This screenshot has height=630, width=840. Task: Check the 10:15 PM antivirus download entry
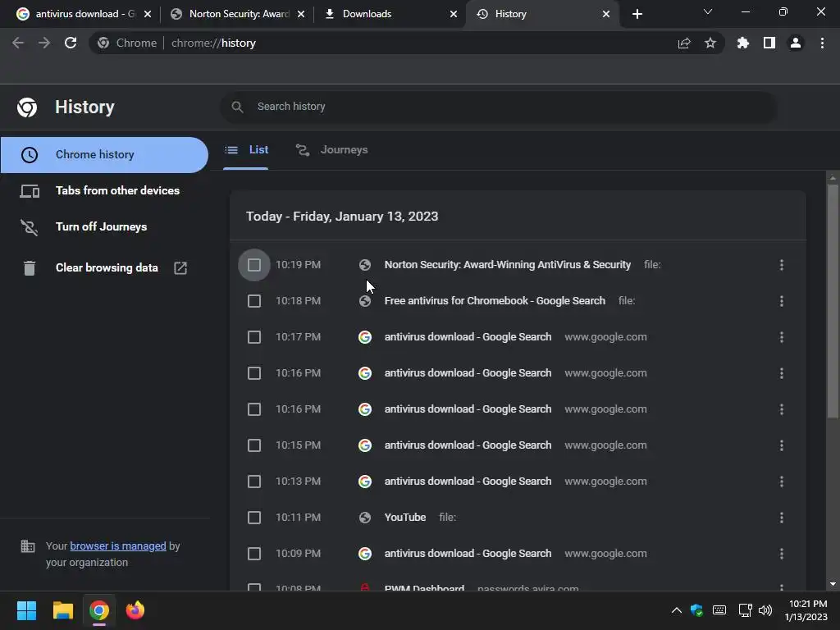[254, 445]
